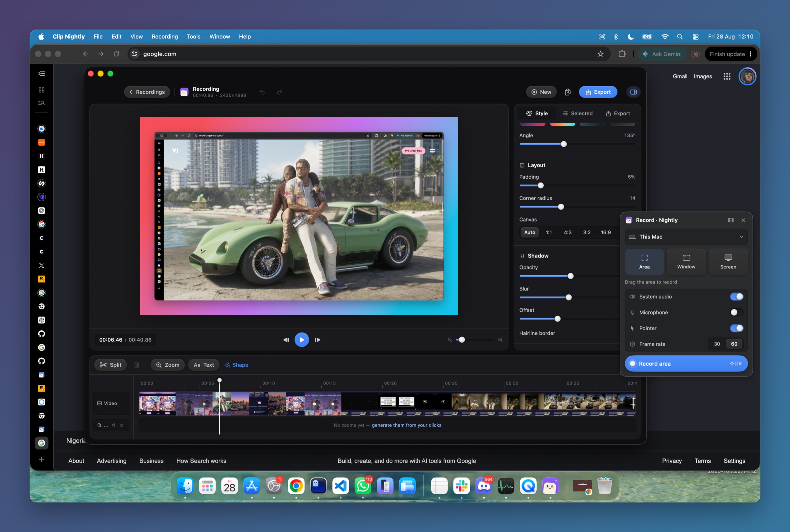Click the Zoom button above timeline
This screenshot has width=790, height=532.
tap(168, 365)
